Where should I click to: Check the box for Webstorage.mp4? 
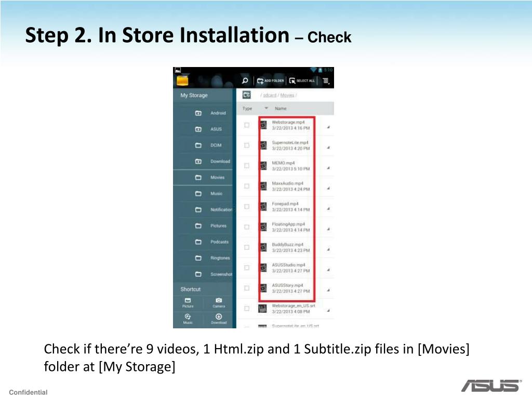(247, 125)
